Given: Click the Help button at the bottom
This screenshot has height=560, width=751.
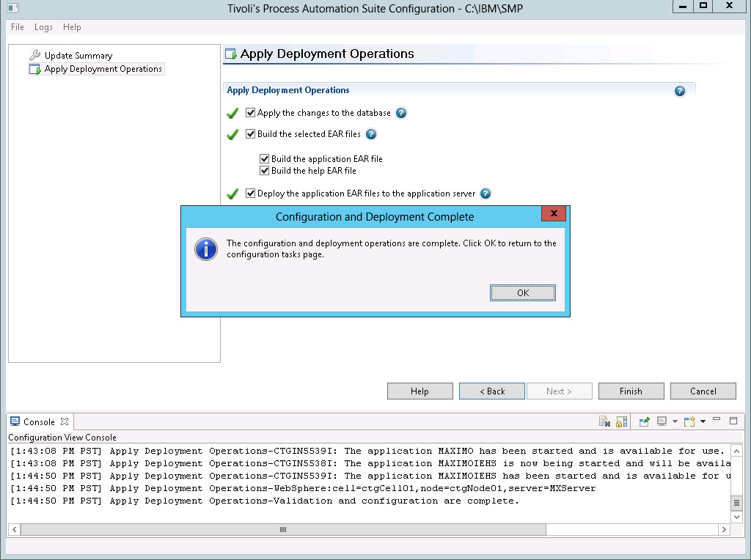Looking at the screenshot, I should pos(420,391).
